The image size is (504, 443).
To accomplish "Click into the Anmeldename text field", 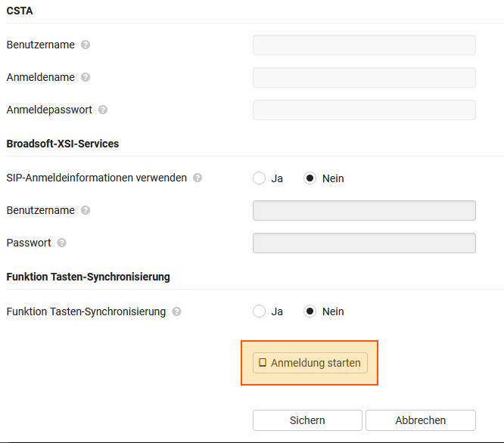I will pos(364,77).
